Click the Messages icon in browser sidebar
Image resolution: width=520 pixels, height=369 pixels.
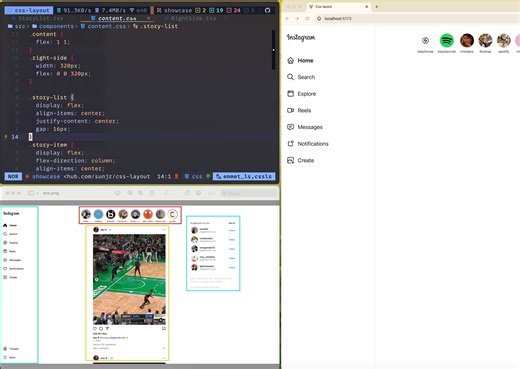291,127
